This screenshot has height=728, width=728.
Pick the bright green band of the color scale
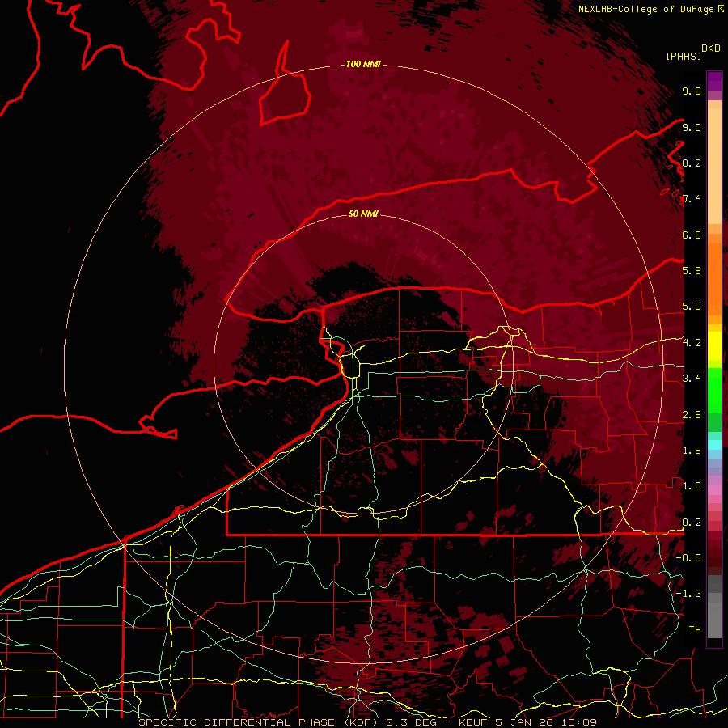point(714,390)
